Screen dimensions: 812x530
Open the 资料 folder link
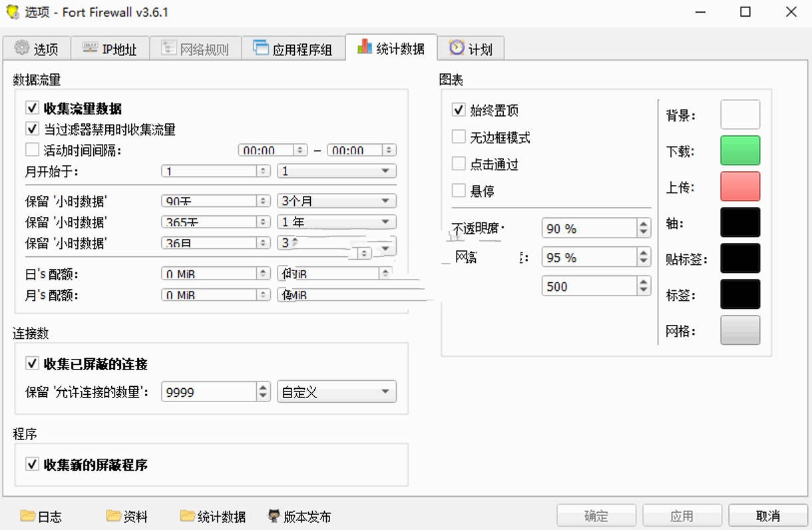coord(127,516)
